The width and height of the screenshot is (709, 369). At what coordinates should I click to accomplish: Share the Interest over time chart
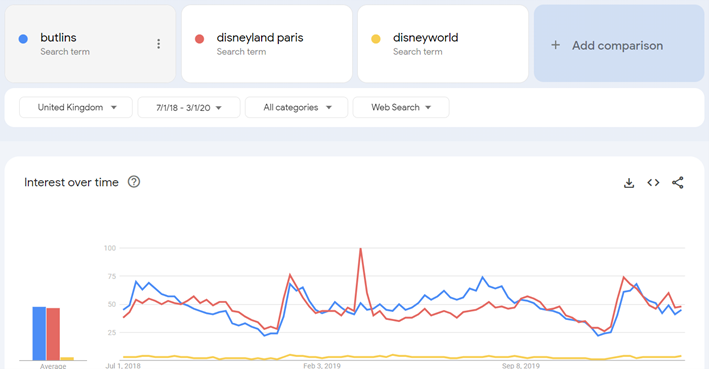point(677,183)
